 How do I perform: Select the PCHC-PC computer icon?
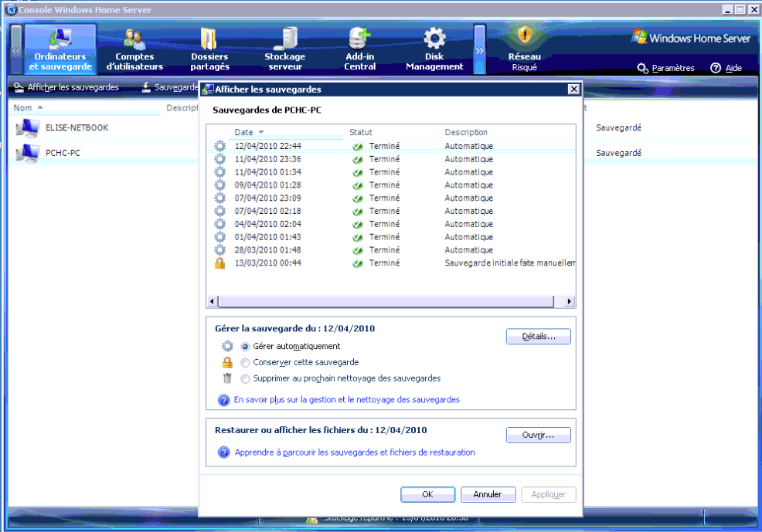point(27,154)
